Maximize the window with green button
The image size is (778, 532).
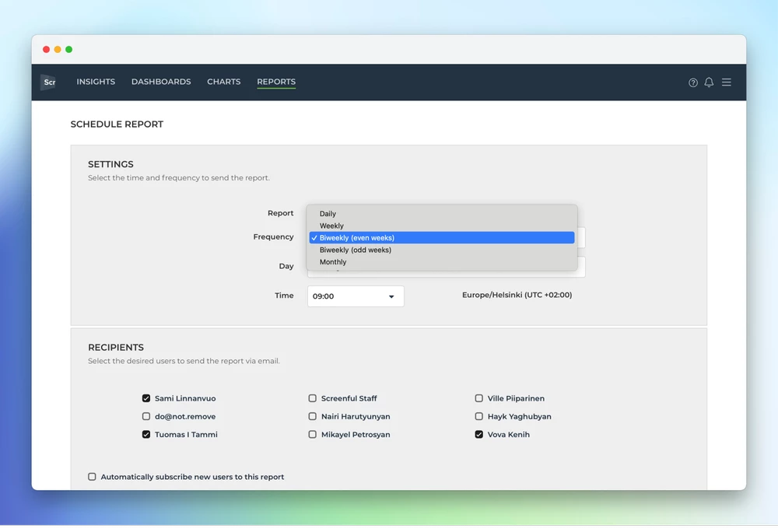click(x=69, y=49)
